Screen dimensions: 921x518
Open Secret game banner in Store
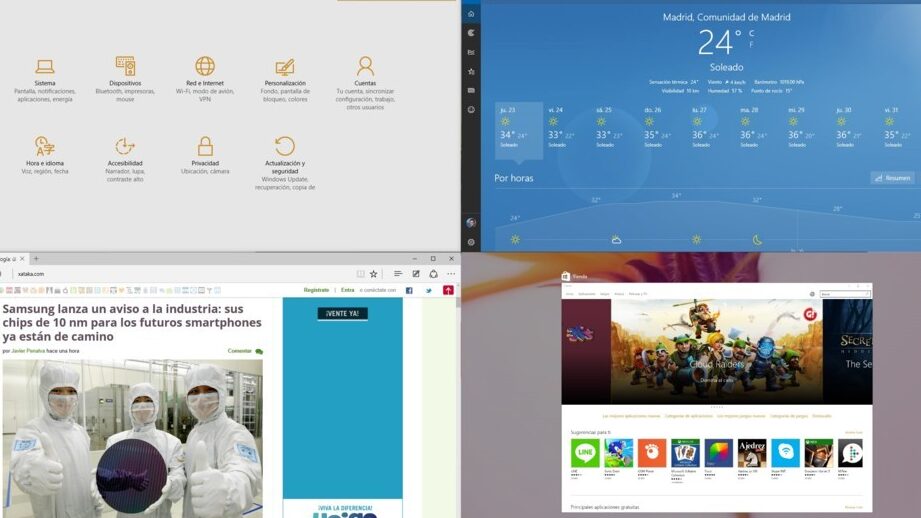(848, 351)
